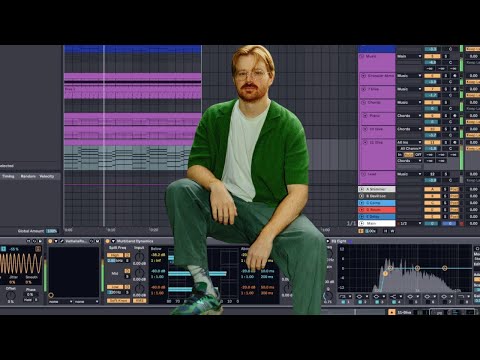This screenshot has height=360, width=480.
Task: Toggle the Lead track activator
Action: coord(432,174)
